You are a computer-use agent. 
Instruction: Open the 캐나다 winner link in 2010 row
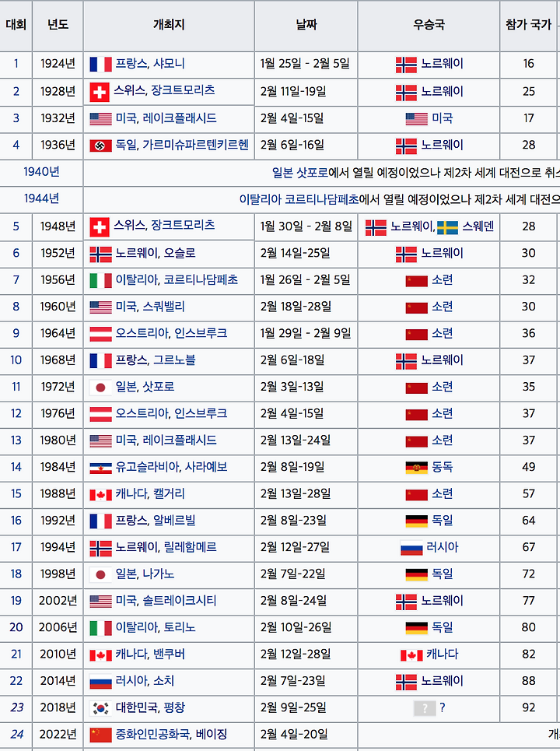443,654
